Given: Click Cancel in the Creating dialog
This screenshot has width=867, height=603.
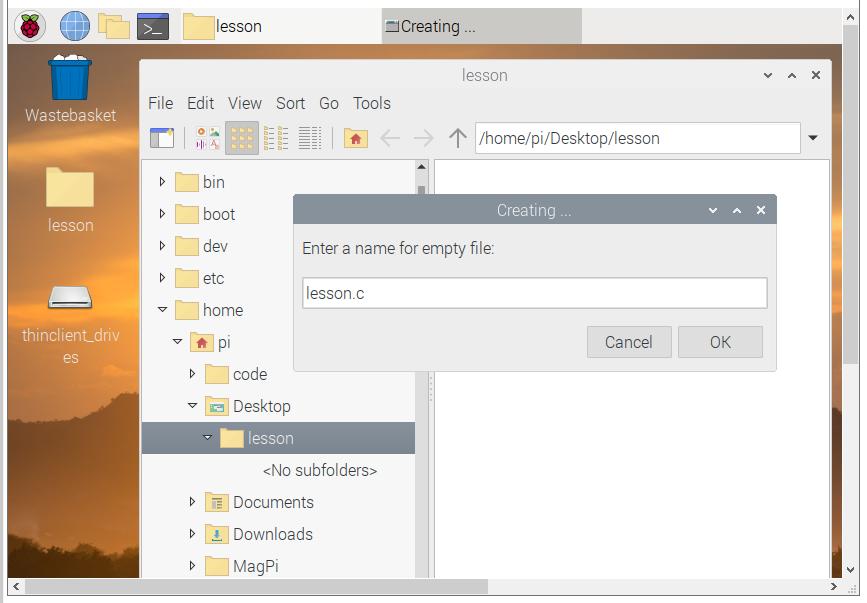Looking at the screenshot, I should click(x=629, y=342).
